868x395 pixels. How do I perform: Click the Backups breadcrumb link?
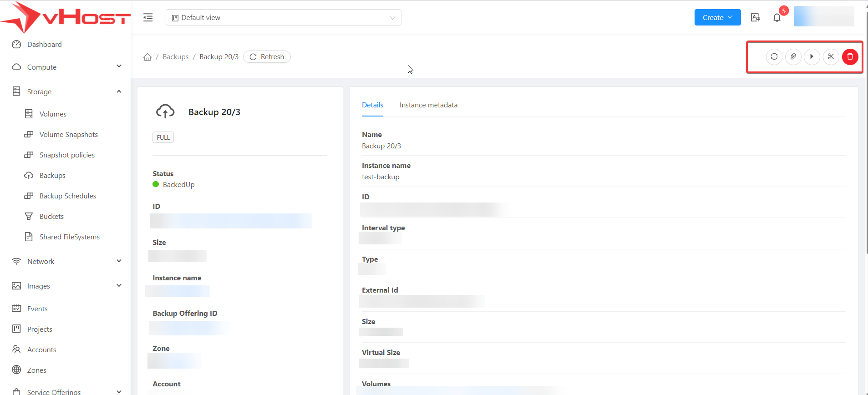click(x=175, y=57)
